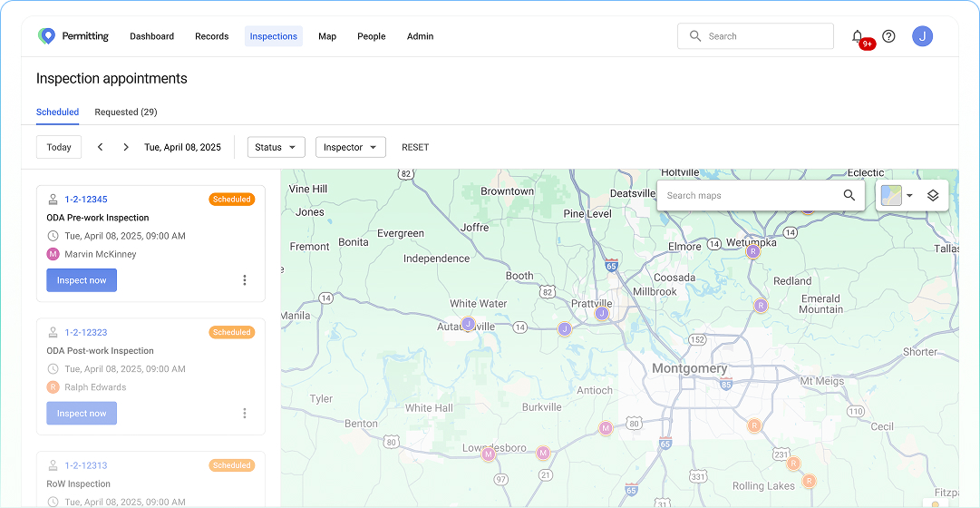Click RESET to clear filters
Viewport: 980px width, 508px height.
point(415,147)
